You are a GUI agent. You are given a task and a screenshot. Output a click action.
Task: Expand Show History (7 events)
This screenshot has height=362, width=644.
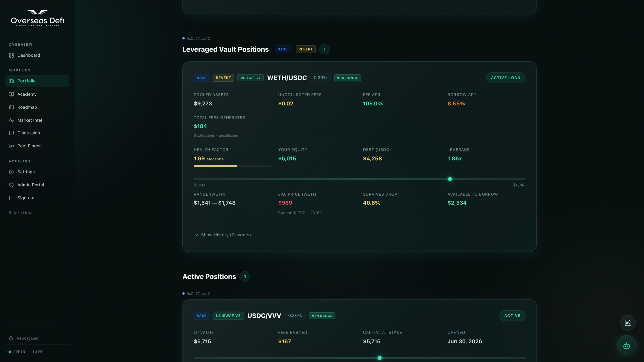point(222,235)
